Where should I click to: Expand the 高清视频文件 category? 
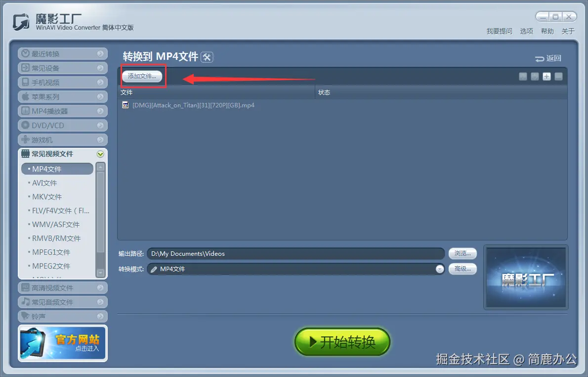pos(63,287)
